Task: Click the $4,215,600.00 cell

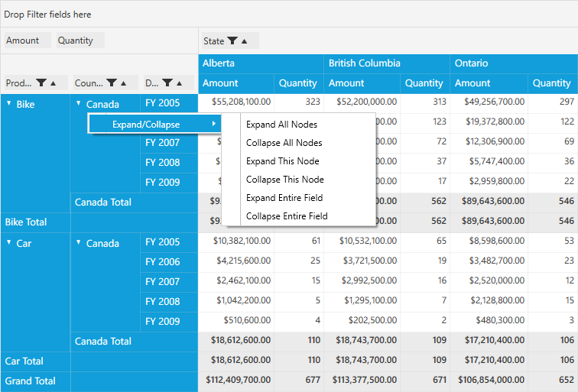Action: [x=236, y=261]
